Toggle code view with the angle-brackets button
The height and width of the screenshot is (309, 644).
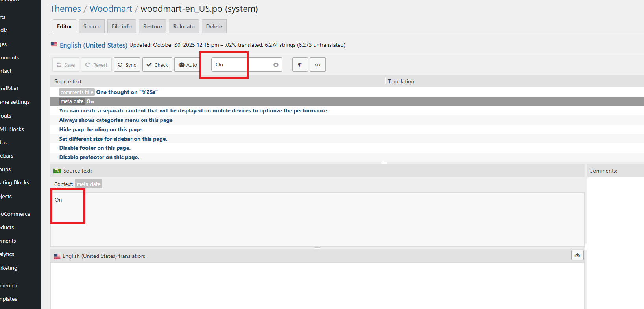tap(318, 65)
